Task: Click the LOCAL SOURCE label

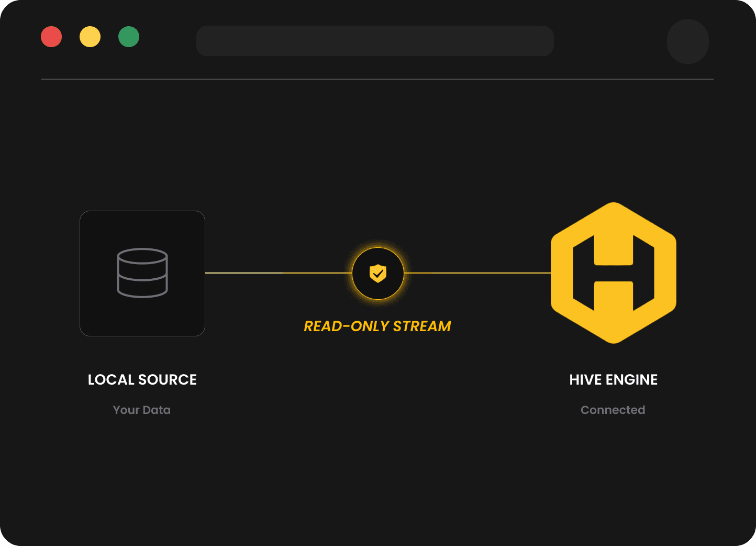Action: click(x=142, y=379)
